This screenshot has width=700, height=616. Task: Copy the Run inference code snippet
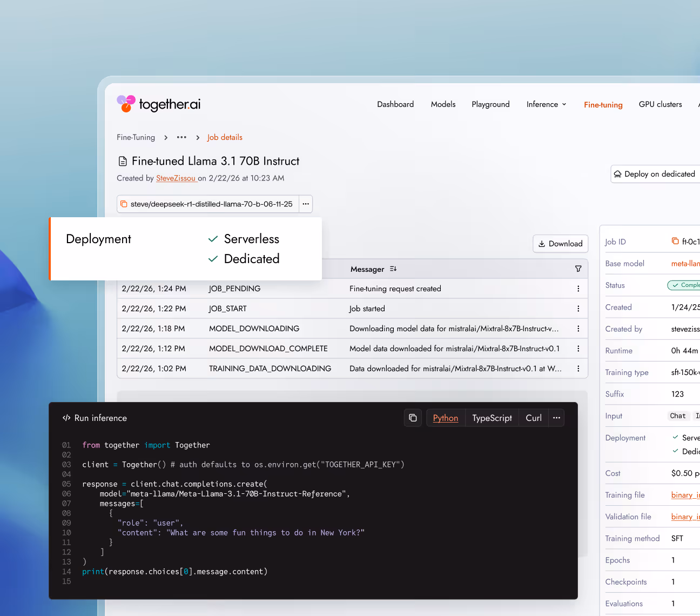tap(413, 418)
